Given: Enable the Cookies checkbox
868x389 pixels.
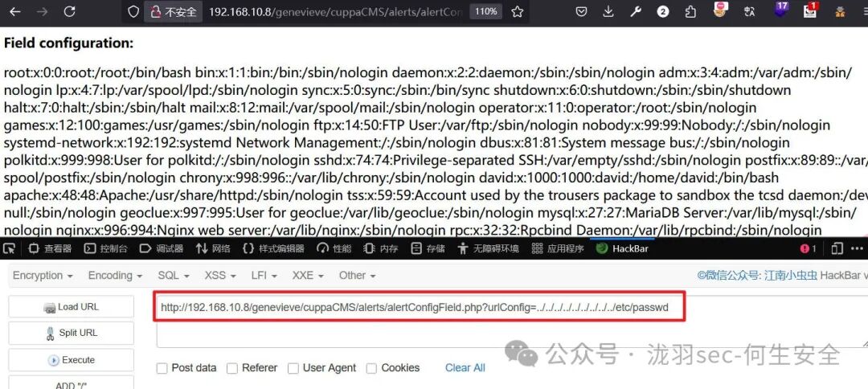Looking at the screenshot, I should point(372,368).
